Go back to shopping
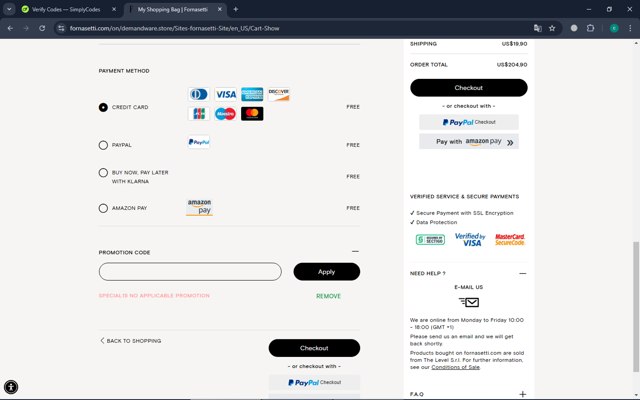Viewport: 640px width, 400px height. [x=131, y=341]
